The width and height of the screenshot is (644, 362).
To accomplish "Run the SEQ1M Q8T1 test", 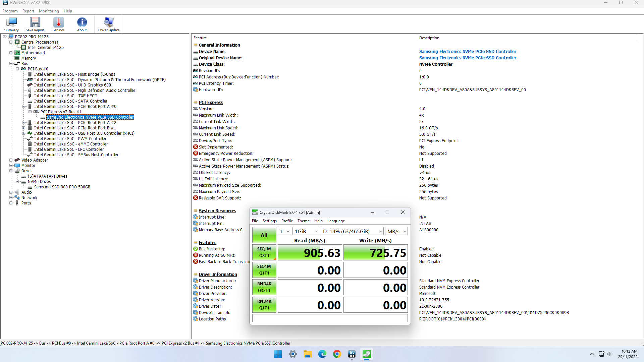I will coord(264,252).
